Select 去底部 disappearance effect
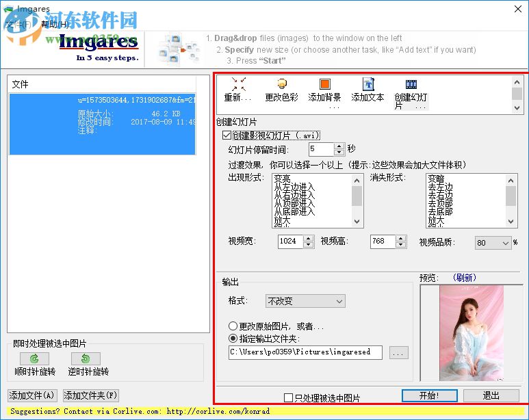529x420 pixels. coord(440,211)
